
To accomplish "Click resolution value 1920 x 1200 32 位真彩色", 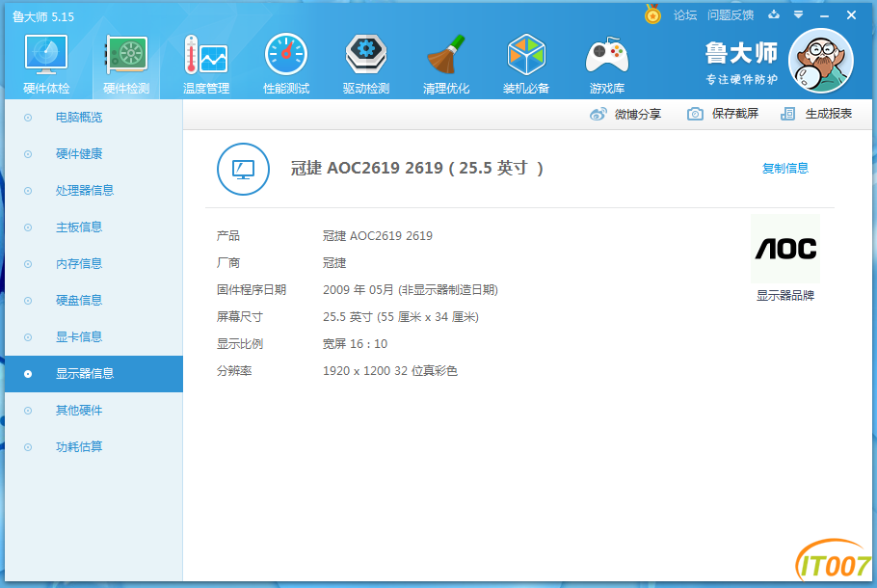I will point(390,371).
